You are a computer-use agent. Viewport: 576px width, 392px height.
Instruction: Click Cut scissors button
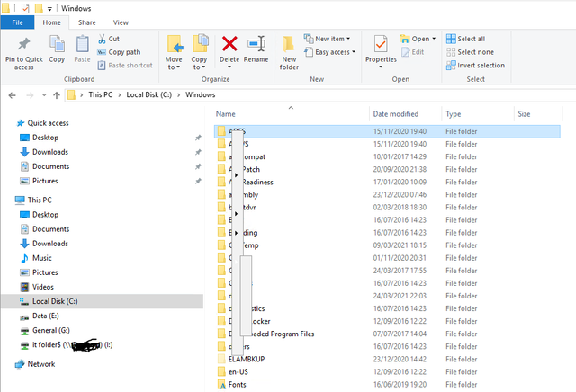pos(109,39)
